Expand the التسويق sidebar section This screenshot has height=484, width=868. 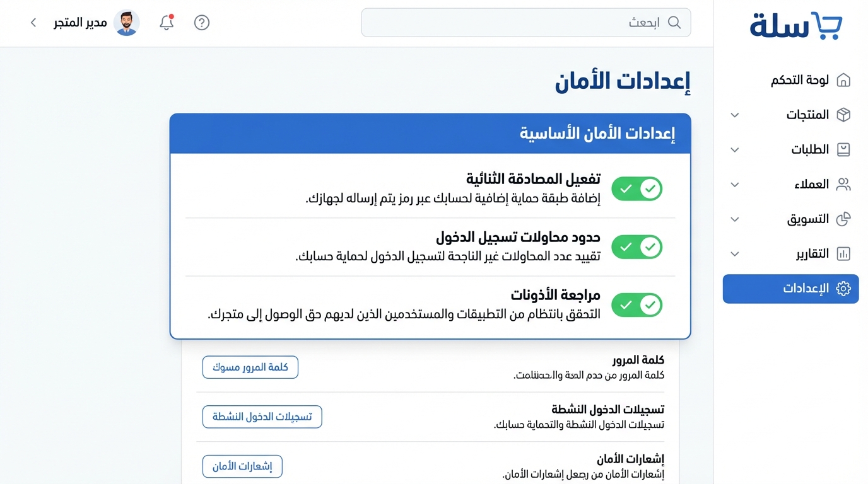734,219
